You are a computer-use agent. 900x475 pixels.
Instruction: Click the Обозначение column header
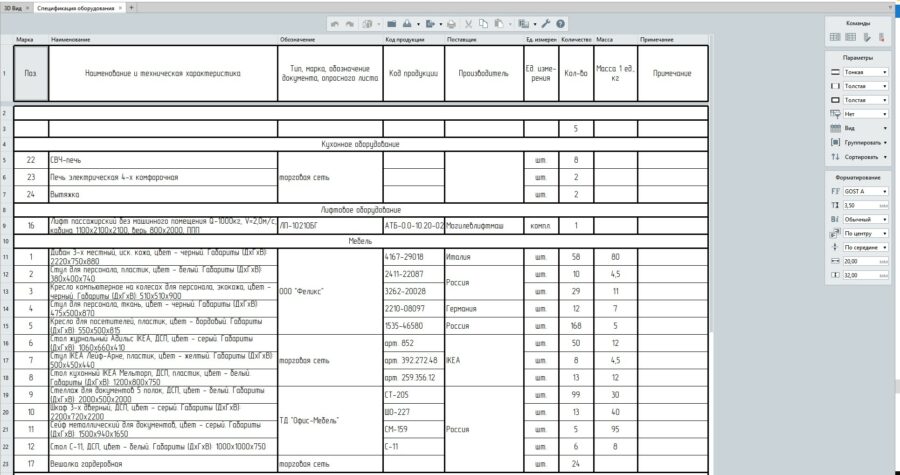(330, 40)
